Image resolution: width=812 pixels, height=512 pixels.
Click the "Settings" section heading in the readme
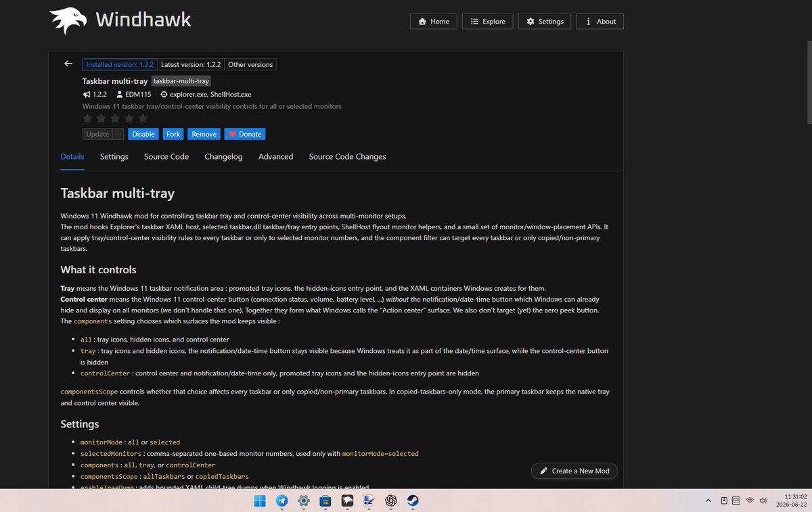(80, 424)
